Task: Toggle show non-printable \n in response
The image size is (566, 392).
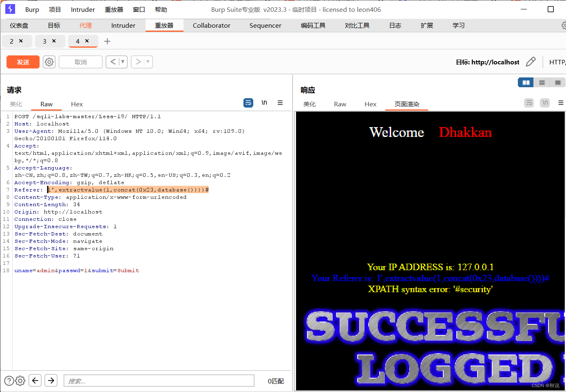Action: pos(545,103)
